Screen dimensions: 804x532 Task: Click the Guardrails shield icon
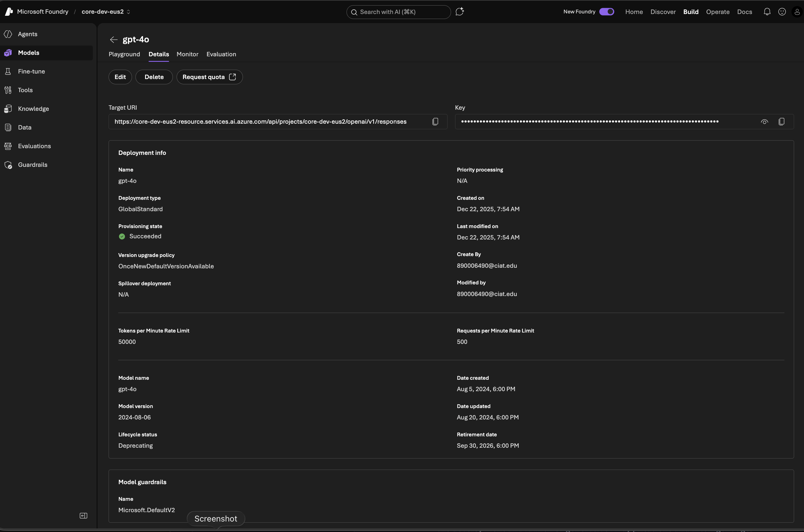click(x=8, y=165)
